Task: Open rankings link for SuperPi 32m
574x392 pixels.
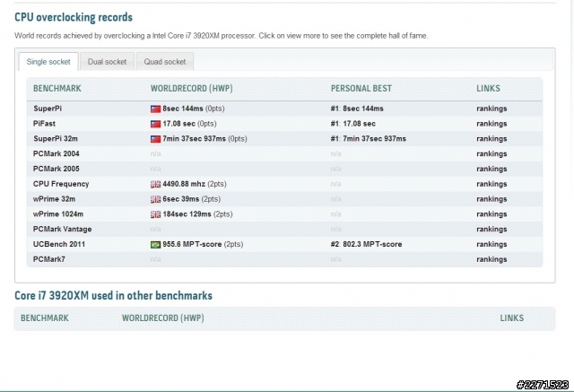Action: (x=491, y=139)
